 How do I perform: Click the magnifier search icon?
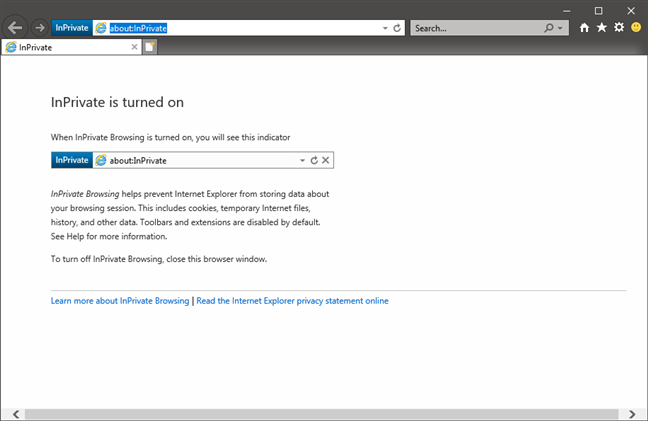point(548,28)
